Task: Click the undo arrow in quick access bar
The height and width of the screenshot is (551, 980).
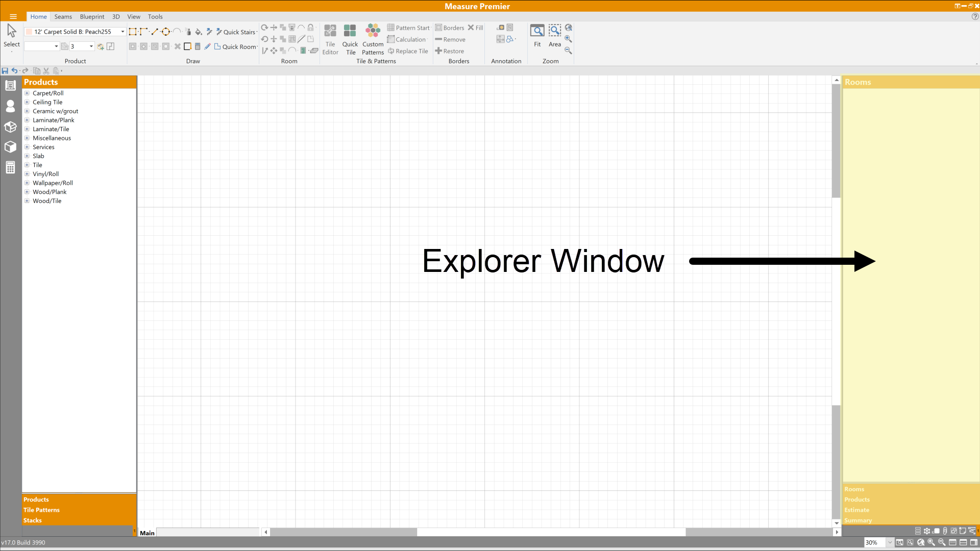Action: click(14, 71)
